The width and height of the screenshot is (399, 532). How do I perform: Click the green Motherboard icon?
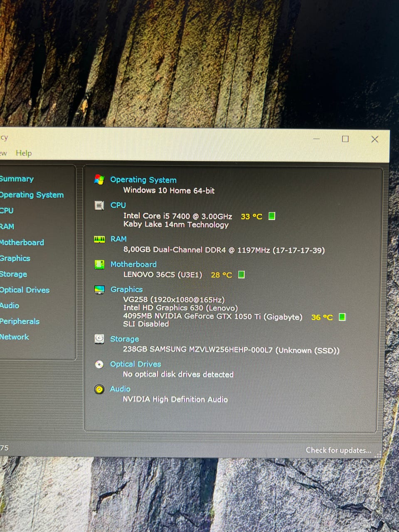[x=99, y=264]
